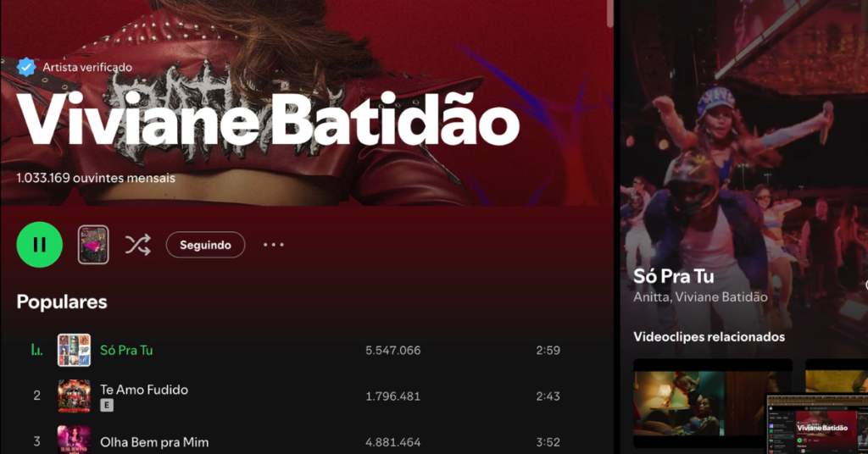The height and width of the screenshot is (454, 868).
Task: Open Anitta, Viviane Batidão artist link
Action: 700,297
